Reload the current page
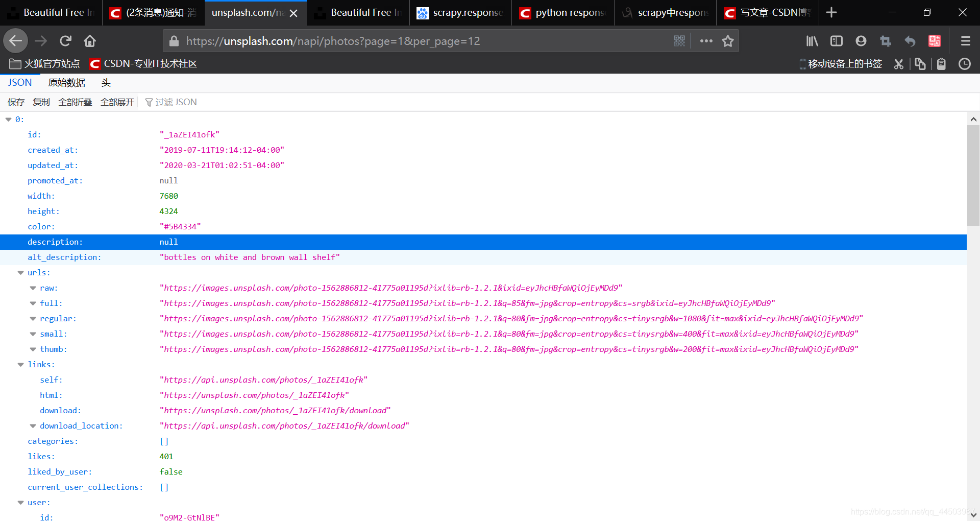Image resolution: width=980 pixels, height=521 pixels. point(65,41)
